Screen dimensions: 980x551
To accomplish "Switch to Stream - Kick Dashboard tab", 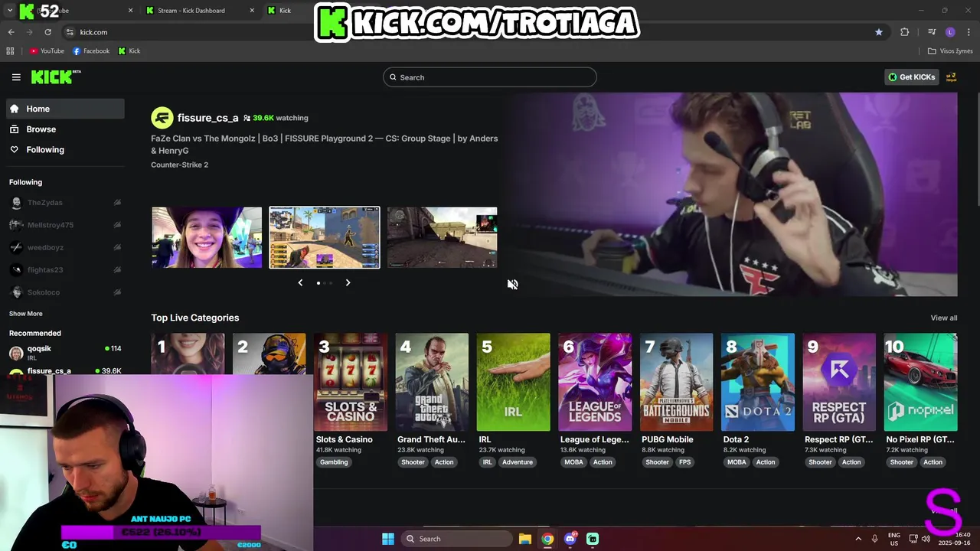I will [199, 11].
